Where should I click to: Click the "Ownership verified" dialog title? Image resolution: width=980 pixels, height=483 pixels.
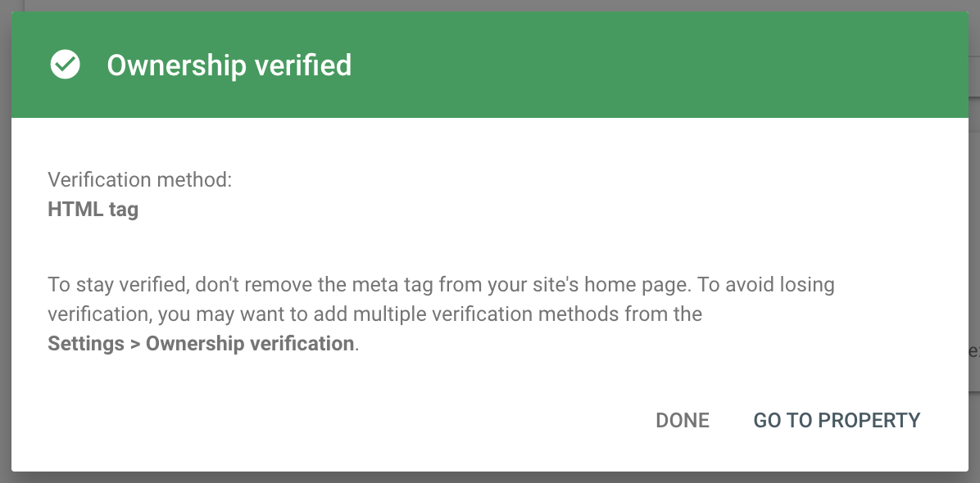click(x=229, y=65)
